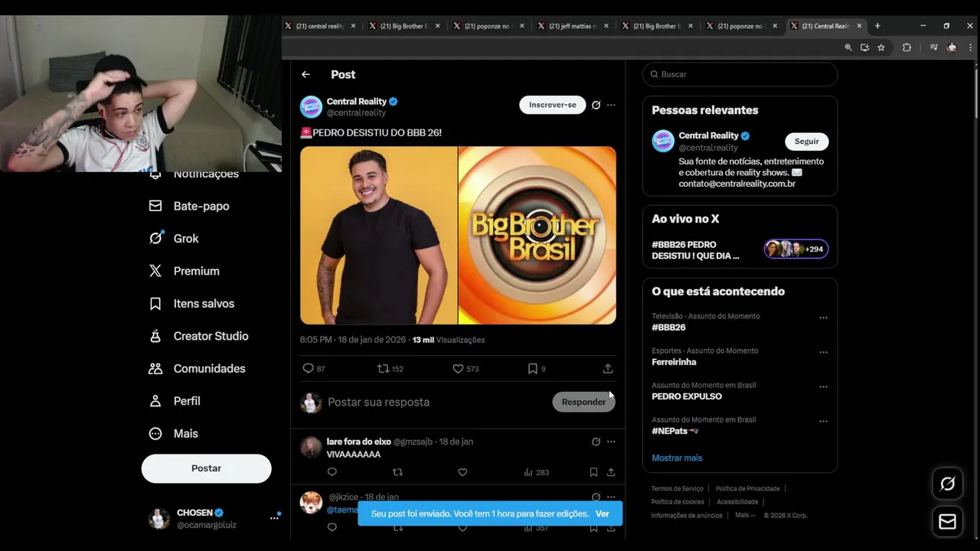Screen dimensions: 980x551
Task: Reply to lare fora do eixo comment
Action: click(x=332, y=472)
